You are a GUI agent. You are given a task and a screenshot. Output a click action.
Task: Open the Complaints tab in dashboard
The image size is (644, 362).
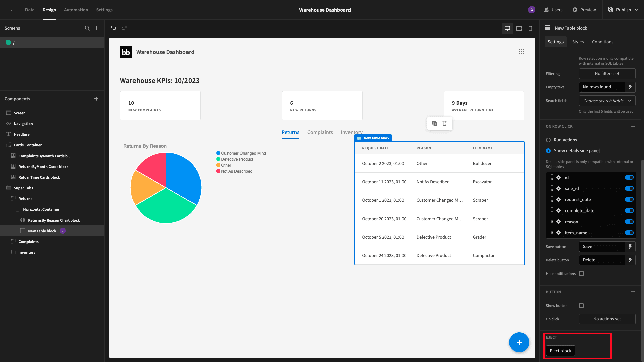point(320,132)
